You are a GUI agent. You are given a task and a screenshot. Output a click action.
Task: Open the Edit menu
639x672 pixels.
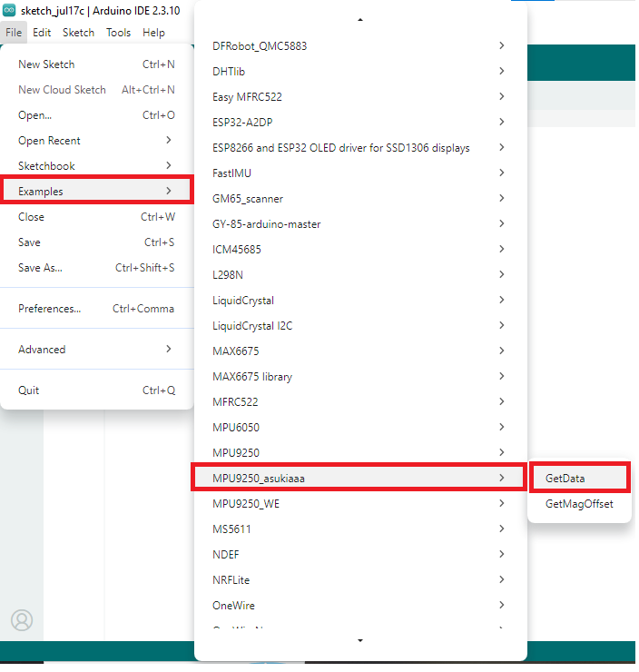[x=42, y=33]
